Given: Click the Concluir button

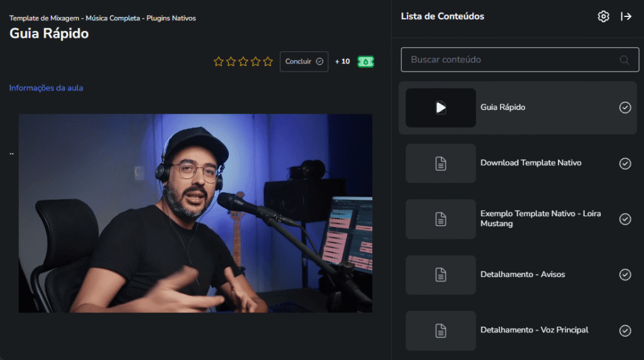Looking at the screenshot, I should tap(304, 62).
